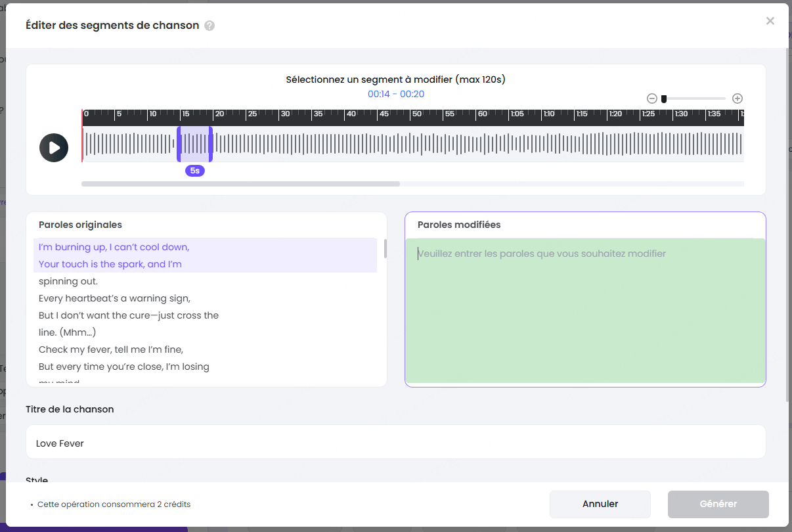Viewport: 792px width, 532px height.
Task: Select lyric "Every heartbeat's a warning sign"
Action: pyautogui.click(x=114, y=298)
